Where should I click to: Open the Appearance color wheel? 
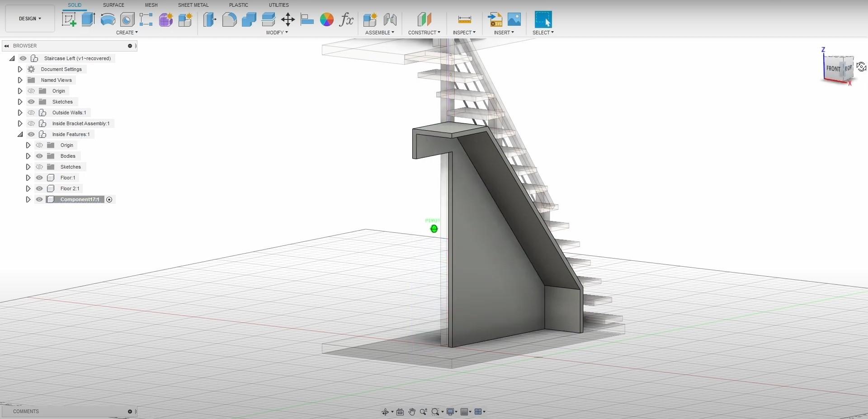coord(326,19)
